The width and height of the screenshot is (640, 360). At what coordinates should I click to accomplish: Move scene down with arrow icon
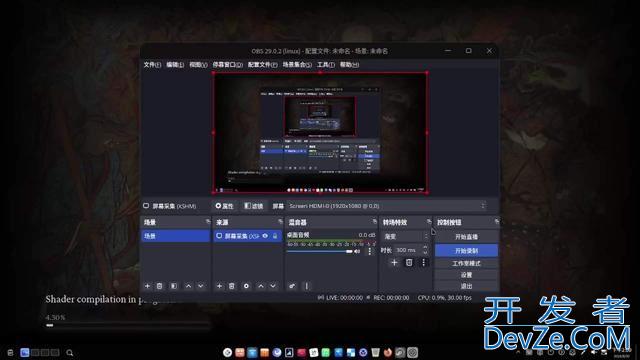(x=200, y=286)
